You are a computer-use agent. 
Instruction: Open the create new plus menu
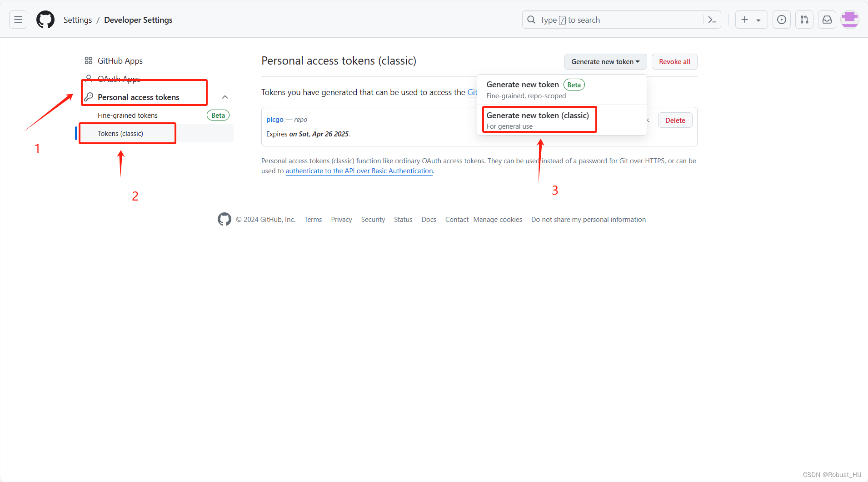tap(751, 20)
